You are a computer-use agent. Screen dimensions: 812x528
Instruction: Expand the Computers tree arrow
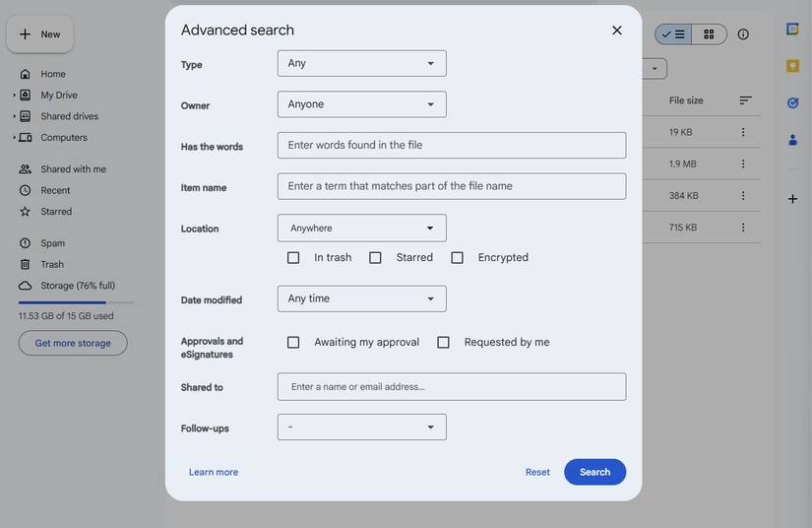[14, 138]
